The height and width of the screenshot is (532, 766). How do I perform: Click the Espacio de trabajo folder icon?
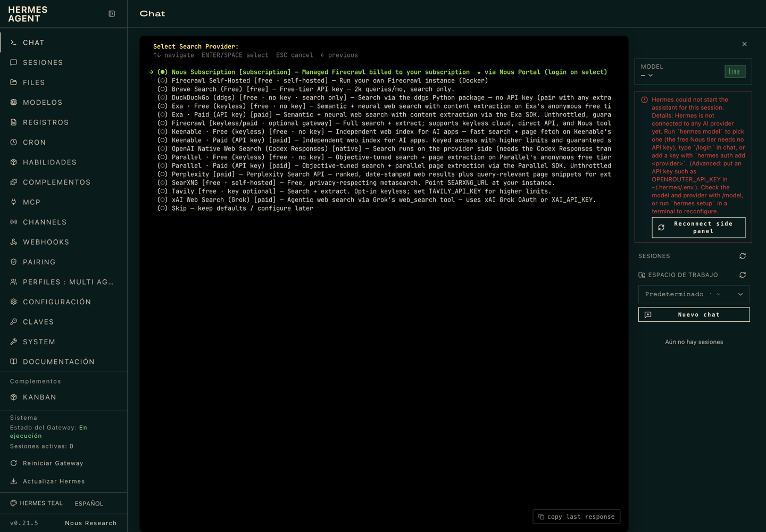(642, 275)
